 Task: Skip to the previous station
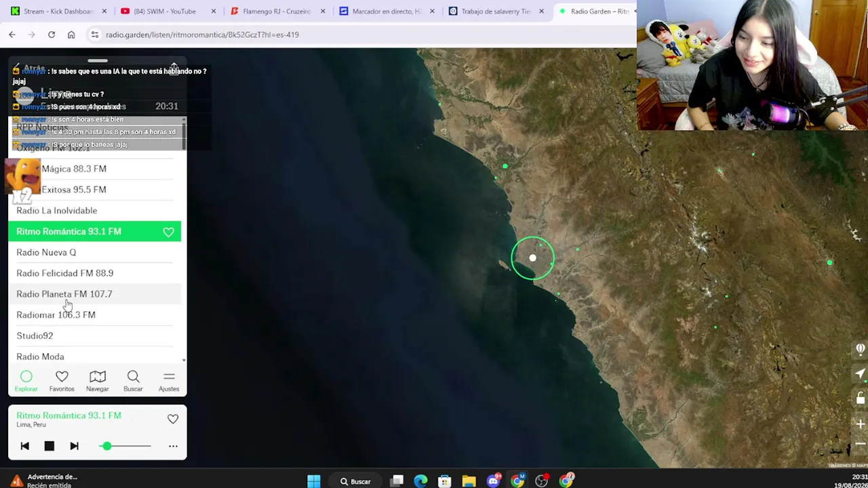(x=24, y=446)
